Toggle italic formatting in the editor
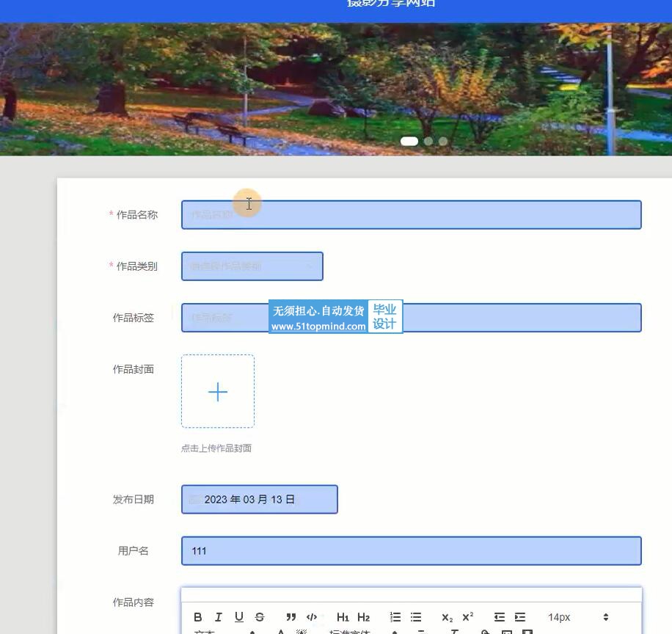Image resolution: width=672 pixels, height=634 pixels. click(x=219, y=617)
